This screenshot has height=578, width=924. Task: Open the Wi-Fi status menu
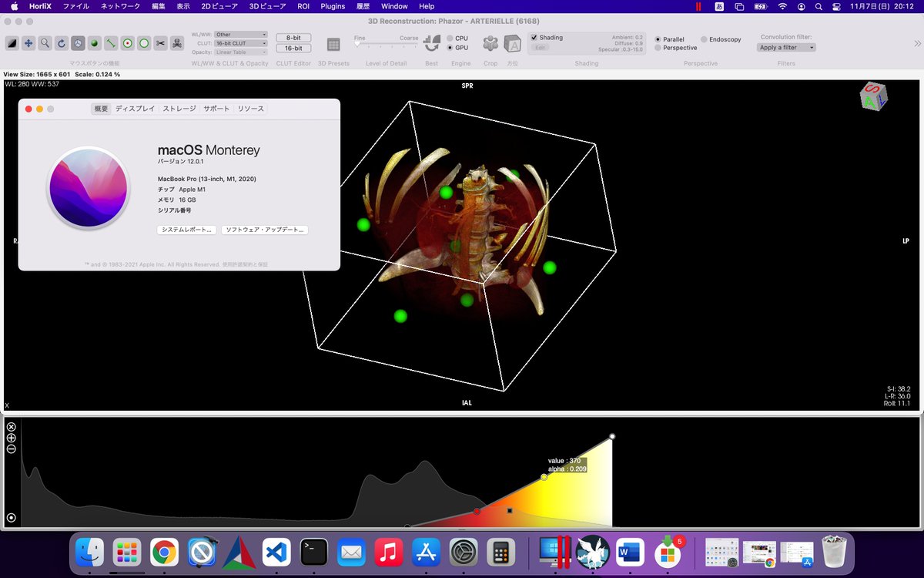(x=782, y=6)
